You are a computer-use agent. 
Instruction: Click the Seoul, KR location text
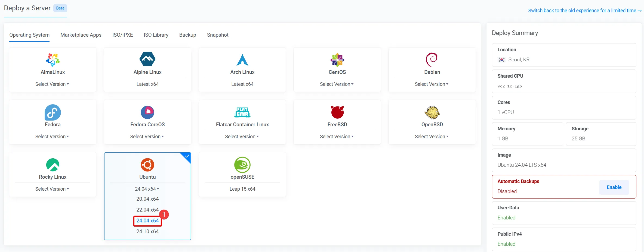click(519, 60)
